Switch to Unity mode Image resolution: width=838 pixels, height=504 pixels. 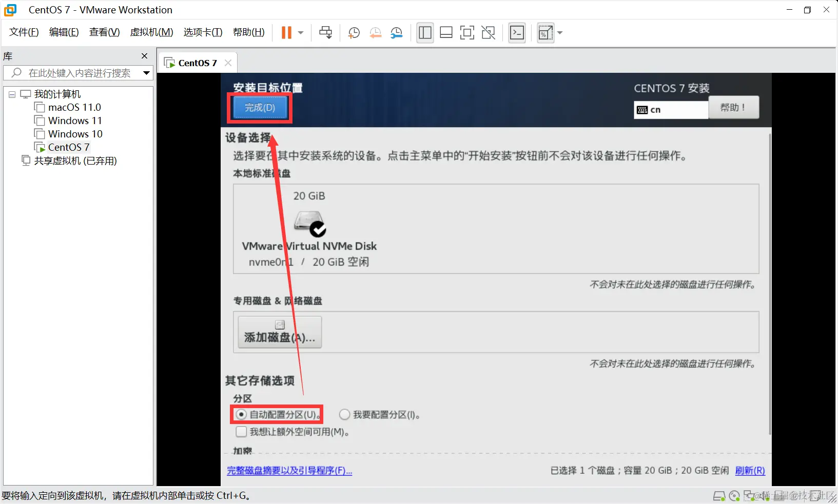(489, 33)
